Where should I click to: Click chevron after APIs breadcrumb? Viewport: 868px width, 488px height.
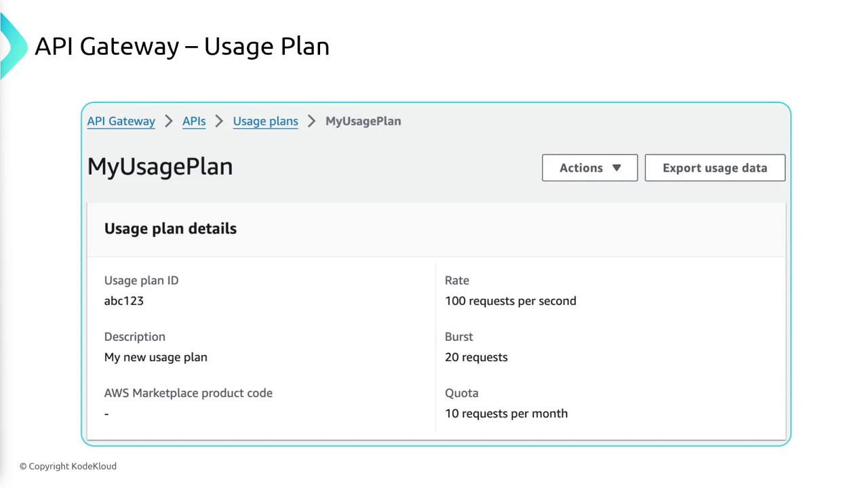(x=219, y=121)
